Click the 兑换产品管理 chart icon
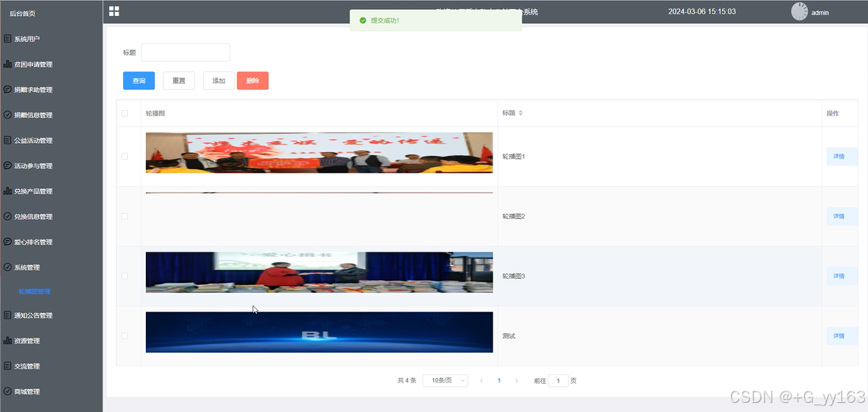 click(7, 191)
